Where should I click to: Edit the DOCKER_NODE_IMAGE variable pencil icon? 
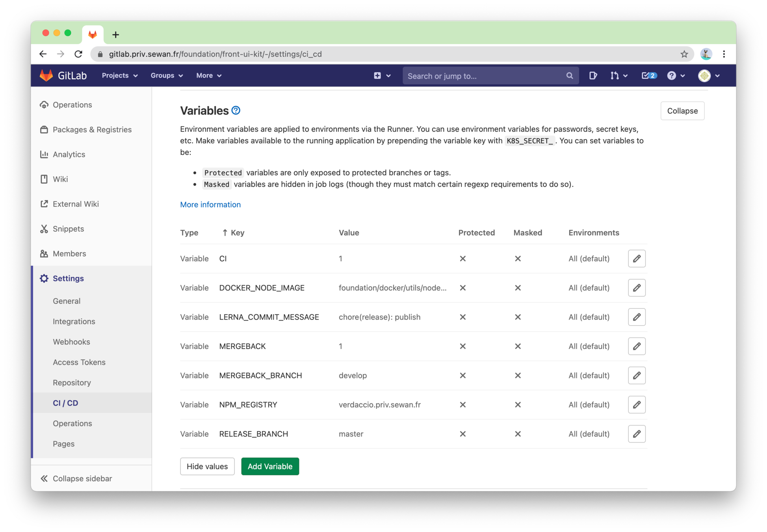[x=637, y=288]
